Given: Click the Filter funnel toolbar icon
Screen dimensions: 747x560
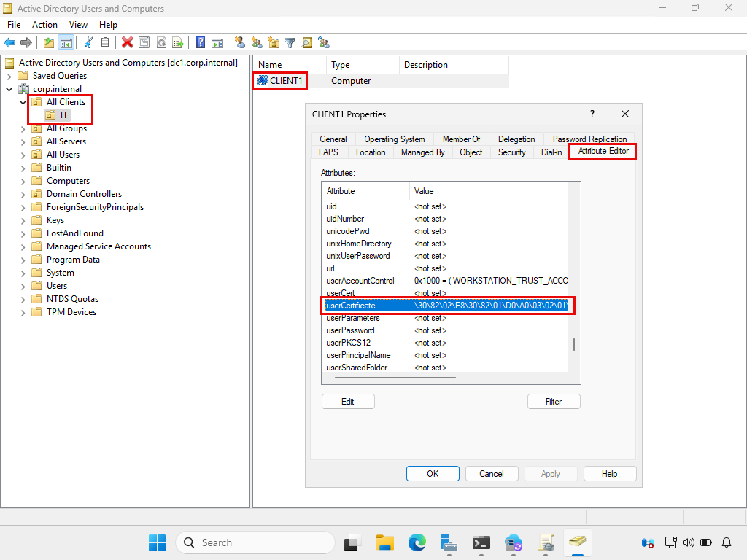Looking at the screenshot, I should [x=290, y=43].
